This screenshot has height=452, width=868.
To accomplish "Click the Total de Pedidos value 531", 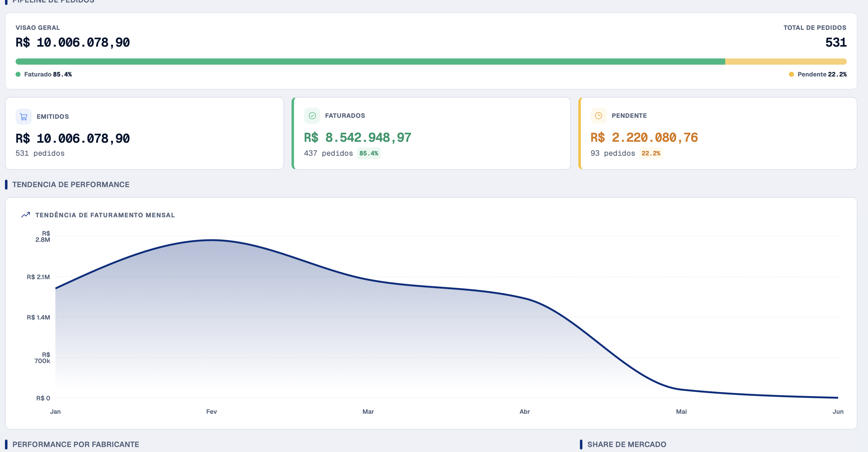I will (836, 43).
